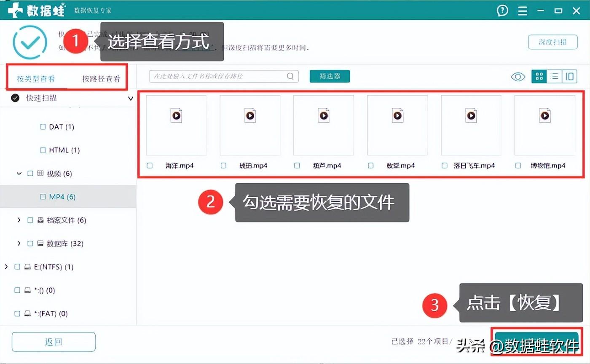Click the archive icon beside 档案文件 (6)

40,220
